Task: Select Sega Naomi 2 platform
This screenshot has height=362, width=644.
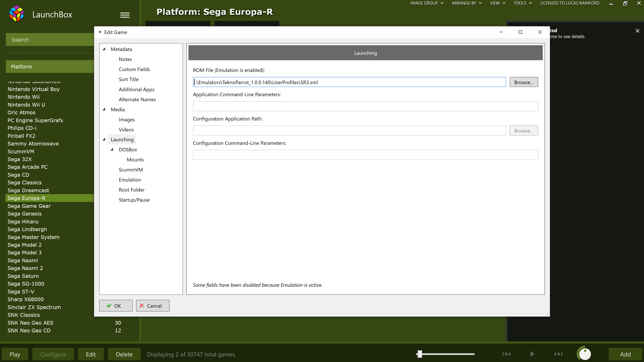Action: (x=25, y=268)
